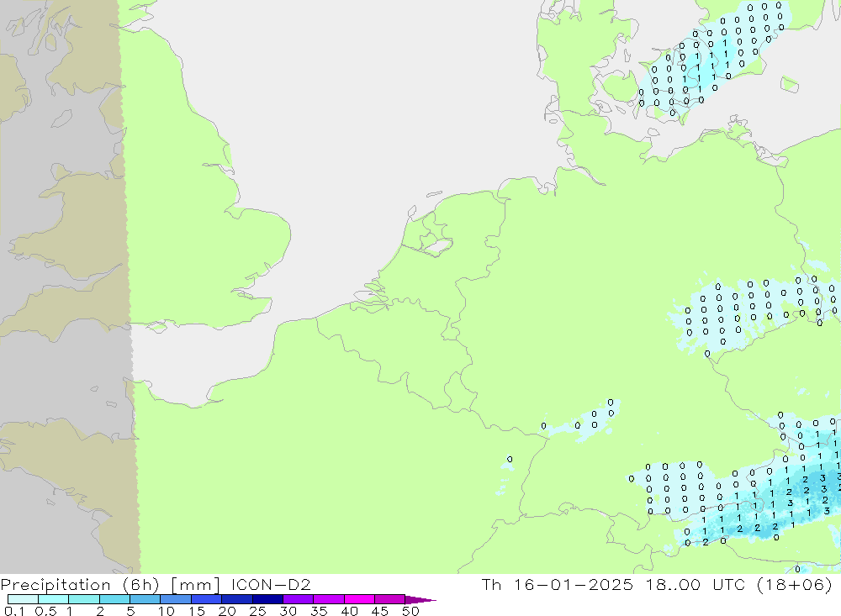Viewport: 841px width, 616px height.
Task: Click the '0.1' legend scale label
Action: click(x=13, y=611)
